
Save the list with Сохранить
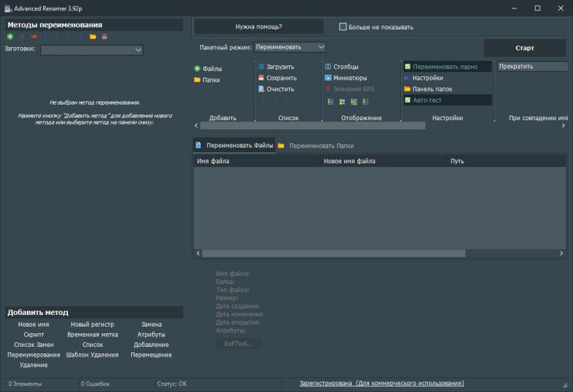pyautogui.click(x=278, y=78)
